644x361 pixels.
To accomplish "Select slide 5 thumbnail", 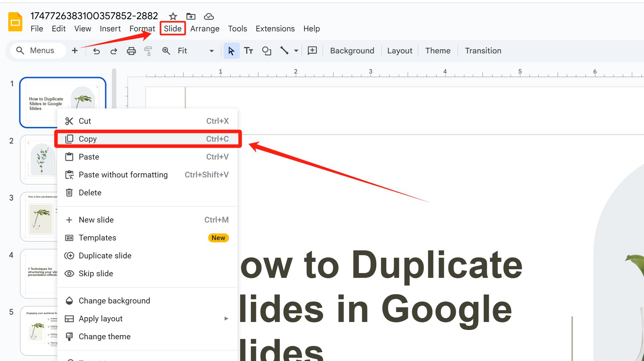I will (39, 331).
